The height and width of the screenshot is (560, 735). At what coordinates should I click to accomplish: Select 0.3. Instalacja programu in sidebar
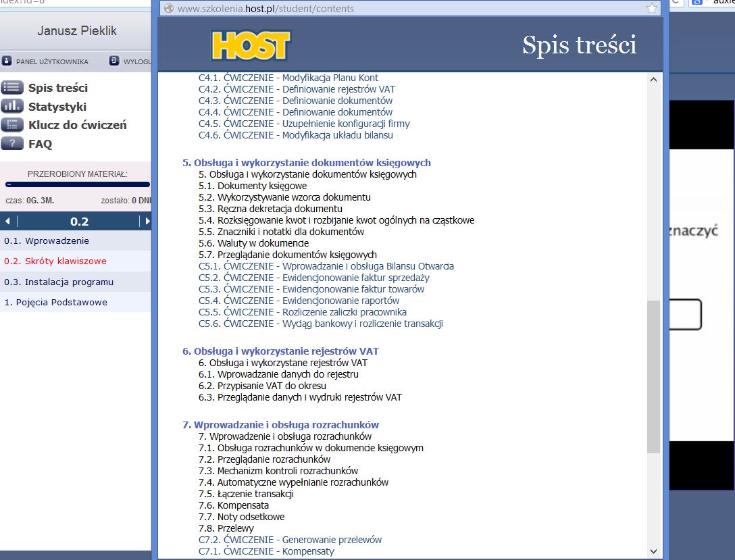(x=59, y=282)
